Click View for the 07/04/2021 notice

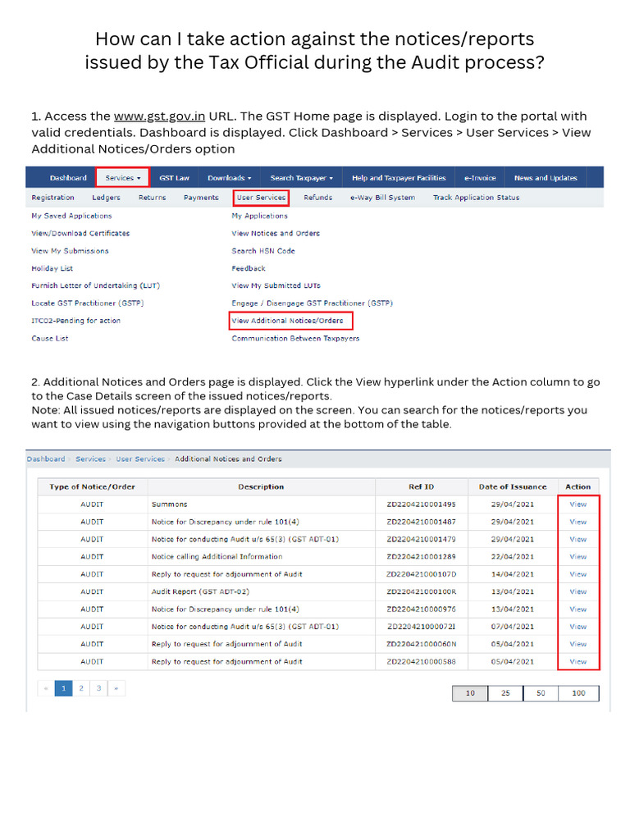pos(578,627)
